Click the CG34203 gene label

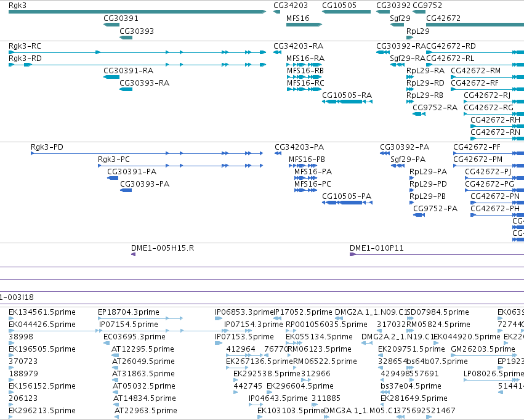point(291,6)
